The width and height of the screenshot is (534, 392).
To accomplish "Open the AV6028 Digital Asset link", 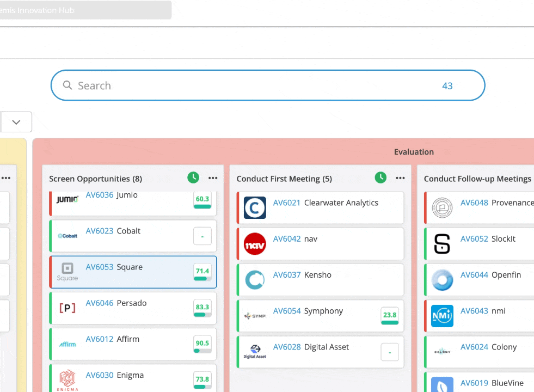I will tap(287, 347).
